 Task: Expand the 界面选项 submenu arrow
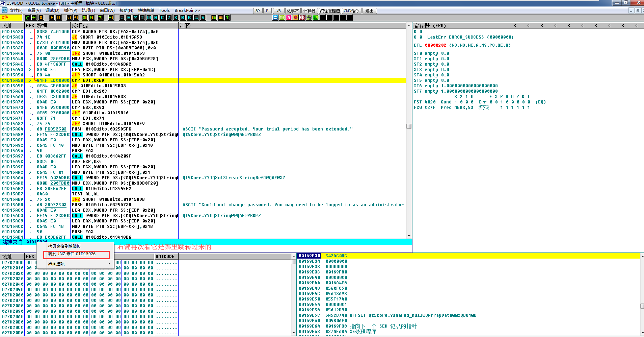click(x=109, y=264)
